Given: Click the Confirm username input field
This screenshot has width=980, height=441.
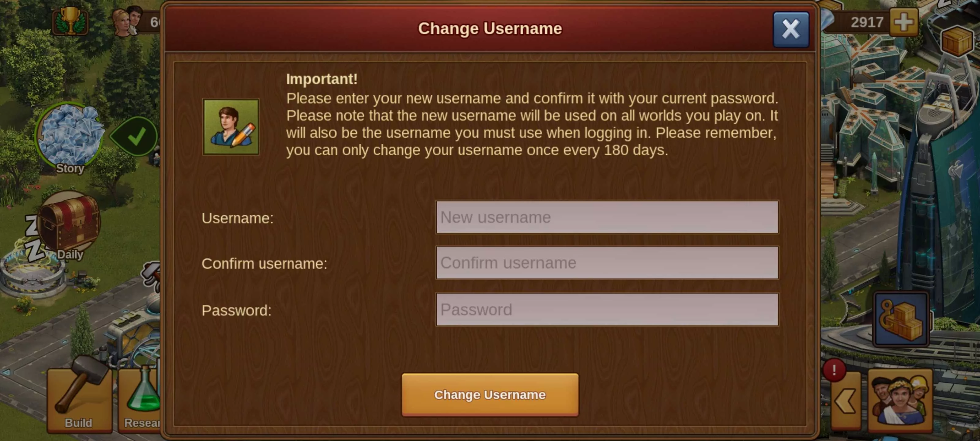Looking at the screenshot, I should (606, 263).
